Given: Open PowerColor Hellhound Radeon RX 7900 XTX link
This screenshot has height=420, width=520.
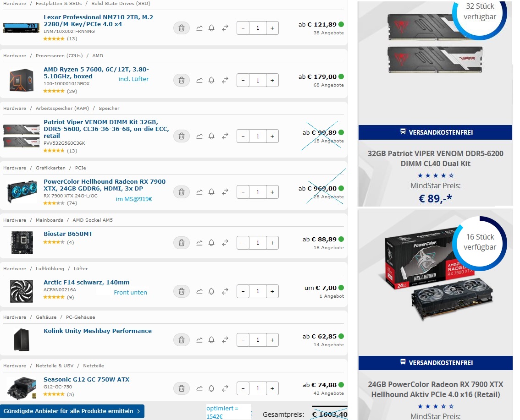Looking at the screenshot, I should click(x=105, y=185).
